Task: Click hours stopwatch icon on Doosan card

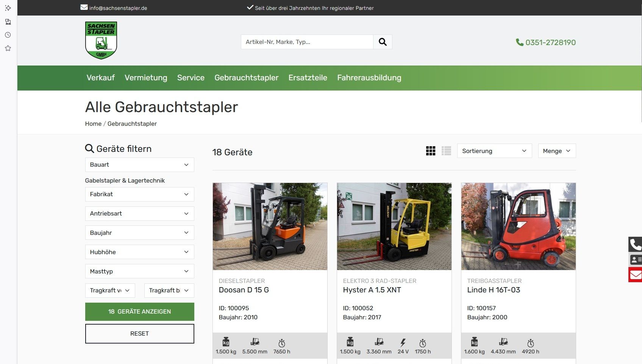Action: tap(282, 343)
